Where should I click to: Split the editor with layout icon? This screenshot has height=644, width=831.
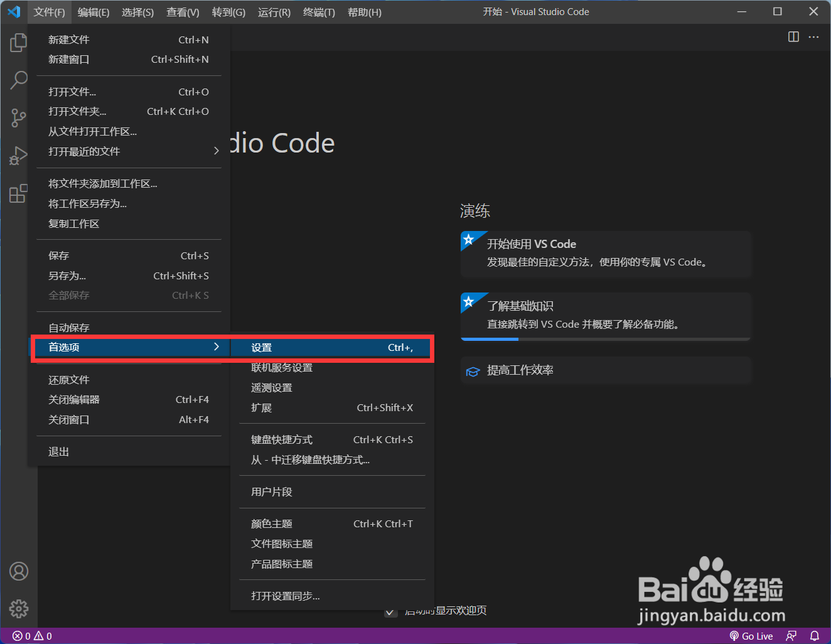pyautogui.click(x=793, y=37)
